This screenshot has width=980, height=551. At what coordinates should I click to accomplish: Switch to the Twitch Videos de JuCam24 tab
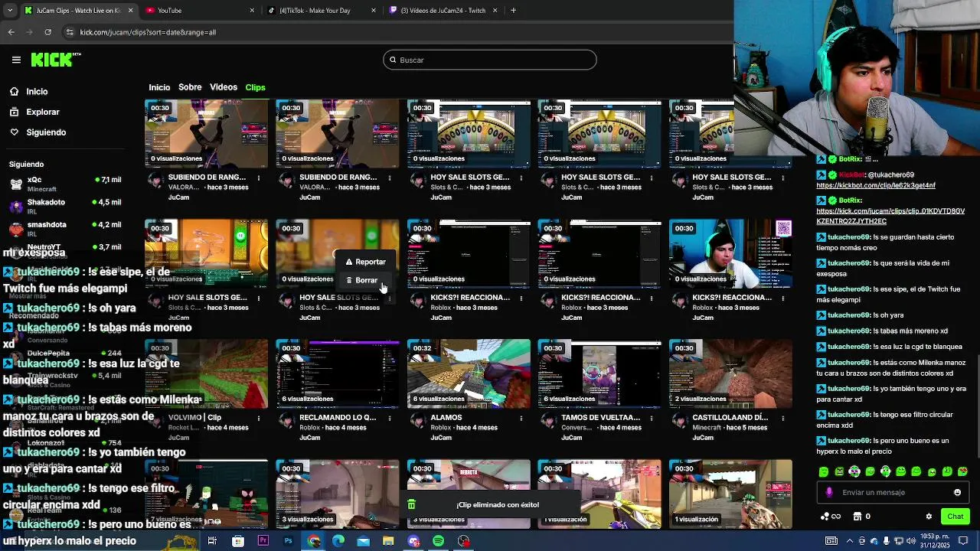pyautogui.click(x=443, y=11)
